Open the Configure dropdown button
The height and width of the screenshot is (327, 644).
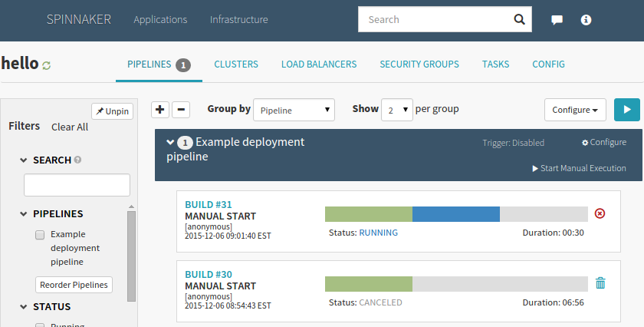[x=575, y=110]
